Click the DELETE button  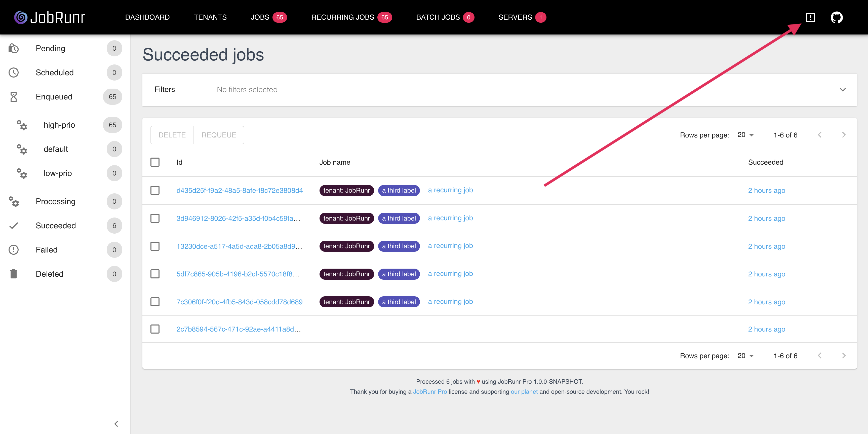point(172,134)
